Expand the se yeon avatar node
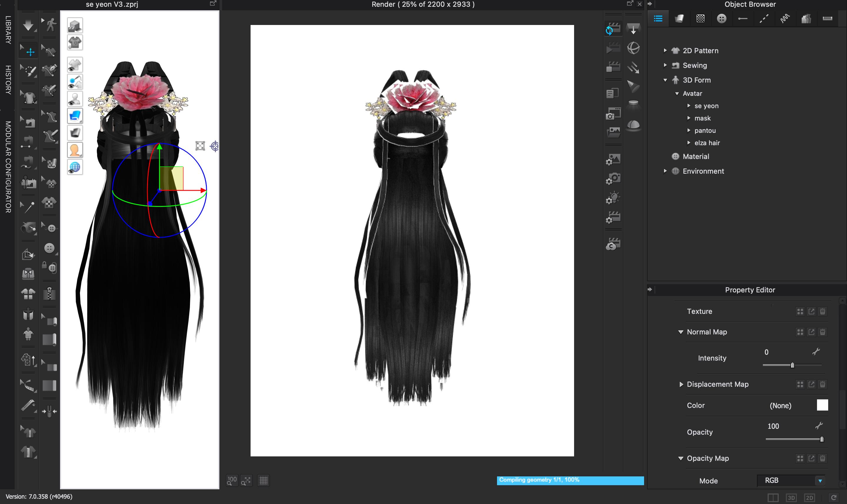This screenshot has width=847, height=504. 688,106
